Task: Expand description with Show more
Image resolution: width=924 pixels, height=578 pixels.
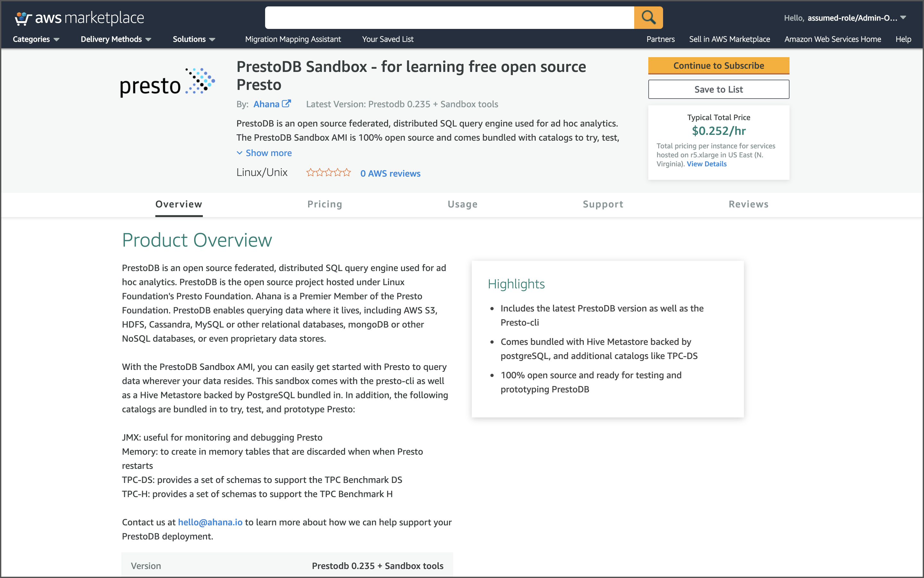Action: coord(268,153)
